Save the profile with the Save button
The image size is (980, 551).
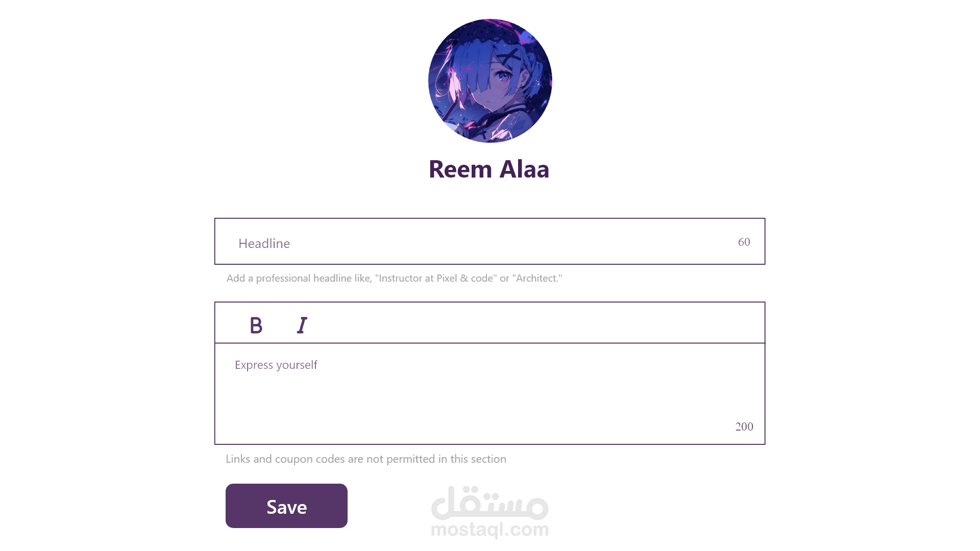click(286, 506)
